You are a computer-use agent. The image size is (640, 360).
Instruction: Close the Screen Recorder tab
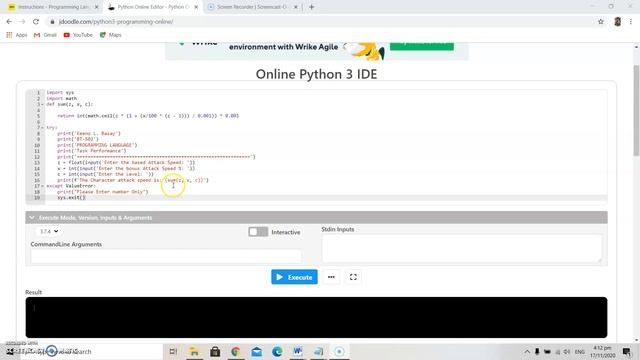(x=296, y=7)
